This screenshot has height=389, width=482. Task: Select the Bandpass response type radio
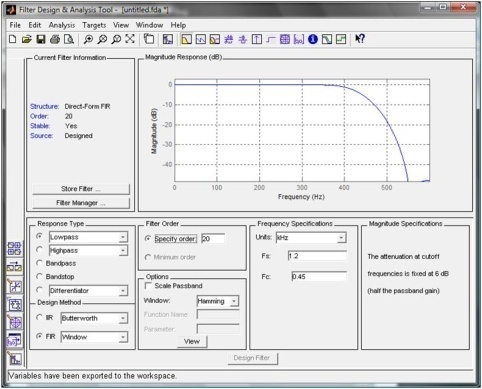point(39,263)
